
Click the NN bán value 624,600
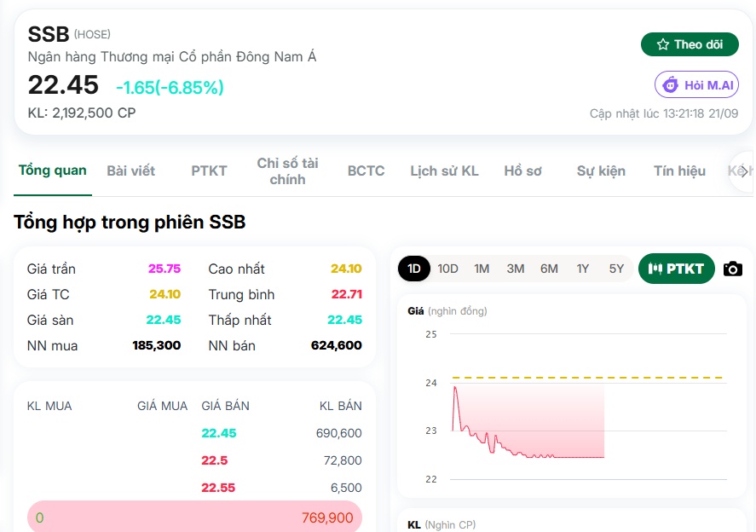click(336, 345)
